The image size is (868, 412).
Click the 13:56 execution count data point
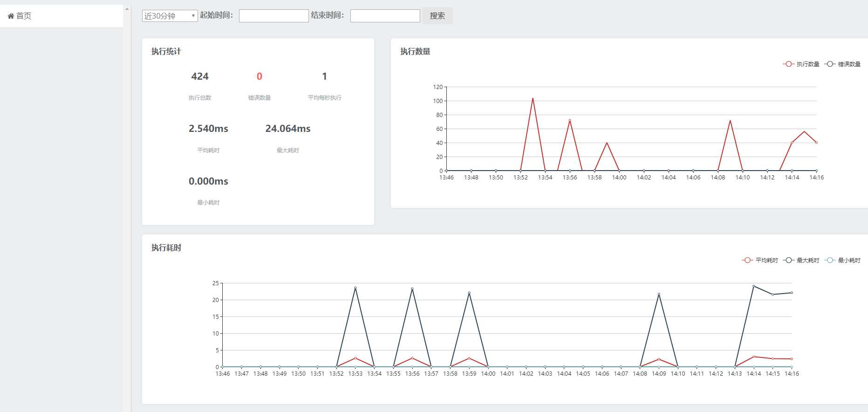point(569,120)
